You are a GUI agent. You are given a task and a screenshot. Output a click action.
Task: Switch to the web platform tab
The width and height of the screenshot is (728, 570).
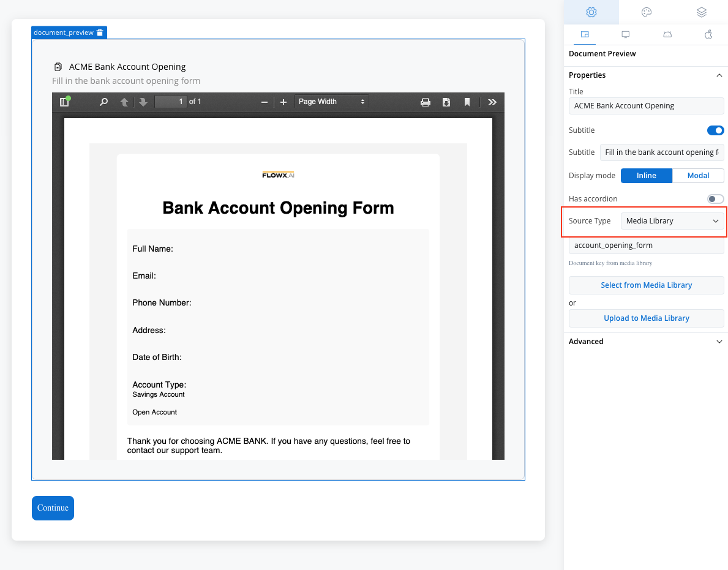[x=585, y=34]
